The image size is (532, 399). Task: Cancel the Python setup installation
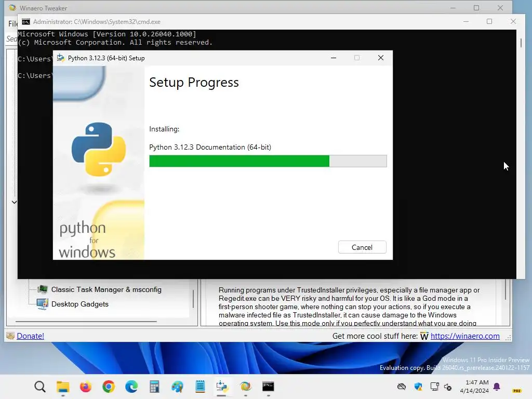tap(362, 247)
